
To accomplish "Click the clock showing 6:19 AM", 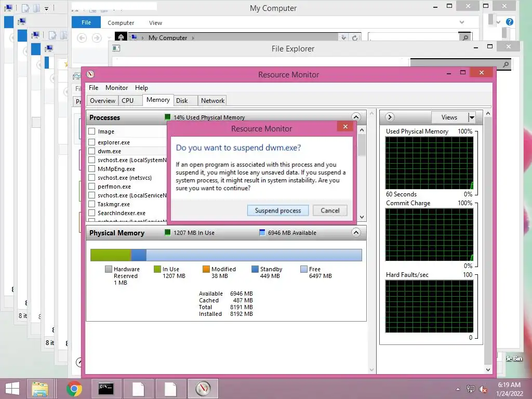I will tap(509, 385).
